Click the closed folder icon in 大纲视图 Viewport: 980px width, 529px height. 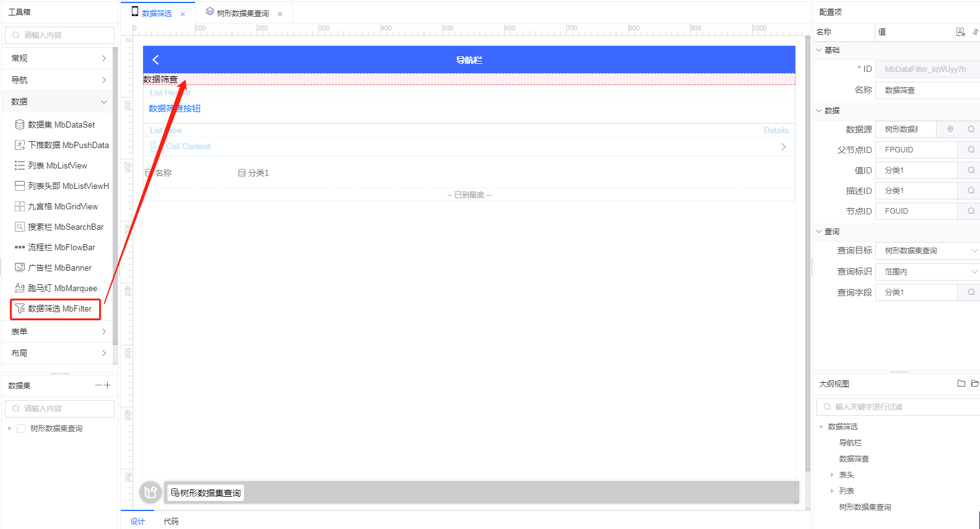coord(961,383)
